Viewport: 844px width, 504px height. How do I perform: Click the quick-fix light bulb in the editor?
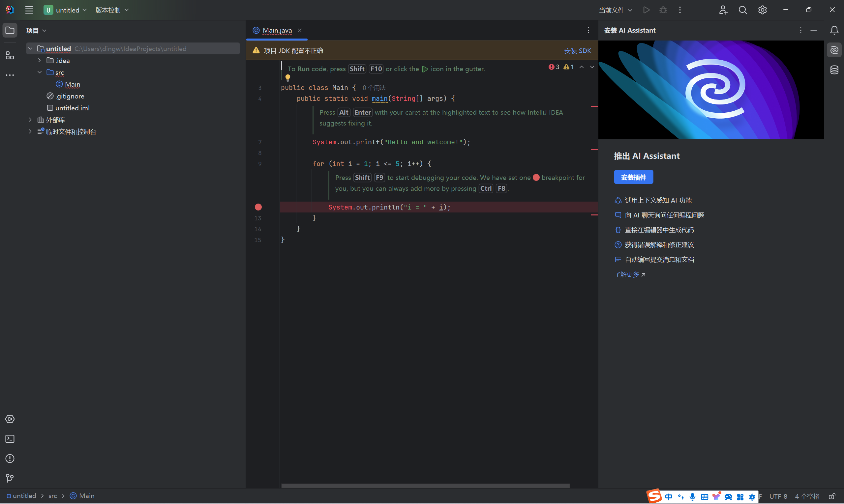point(287,78)
